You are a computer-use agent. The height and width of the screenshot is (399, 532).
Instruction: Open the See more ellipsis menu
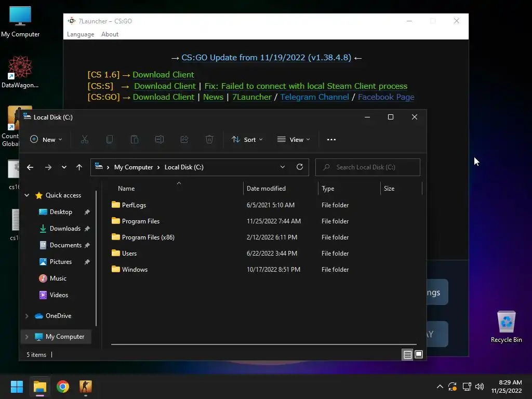tap(331, 139)
